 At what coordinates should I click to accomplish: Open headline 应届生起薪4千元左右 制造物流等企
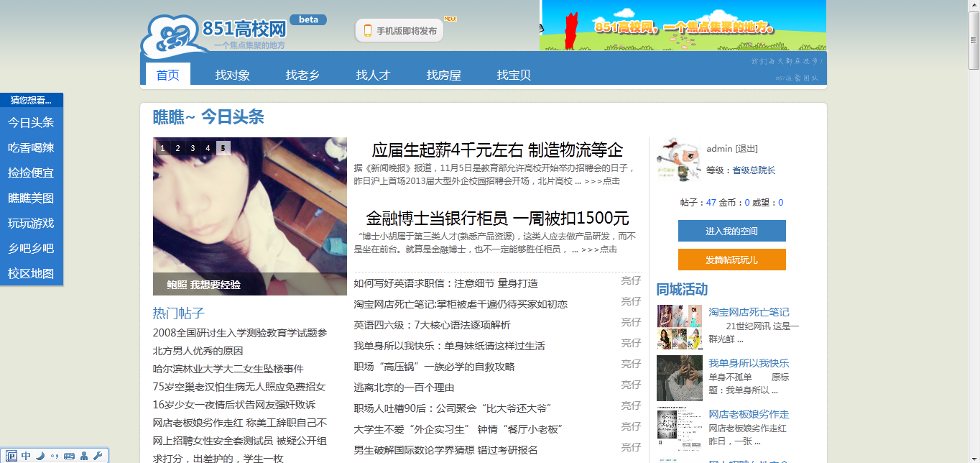(497, 150)
